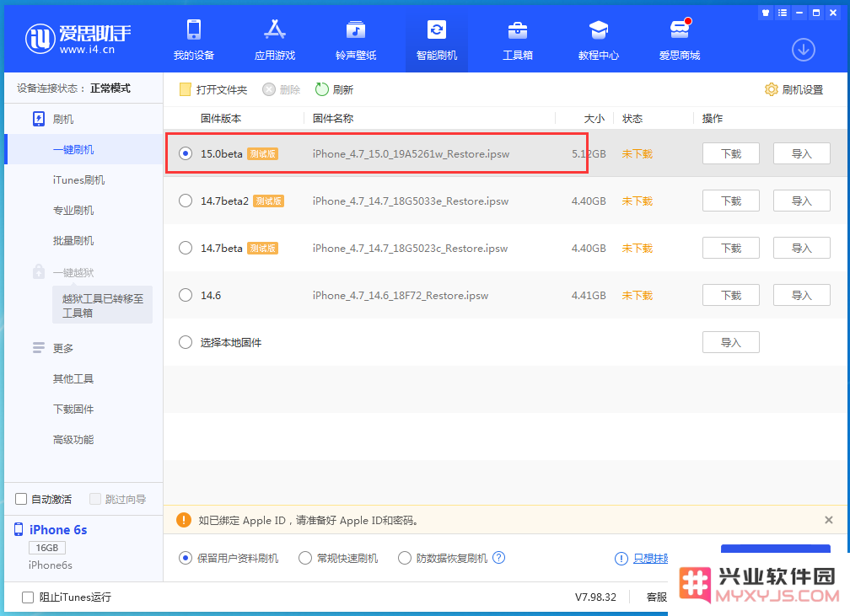Click the help question mark beside 防数据恢复刷机
The image size is (850, 616).
[x=498, y=558]
